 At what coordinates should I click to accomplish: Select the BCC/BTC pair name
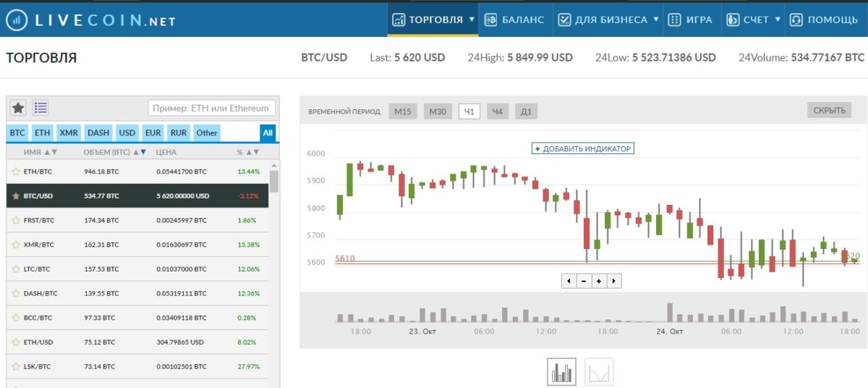[38, 318]
